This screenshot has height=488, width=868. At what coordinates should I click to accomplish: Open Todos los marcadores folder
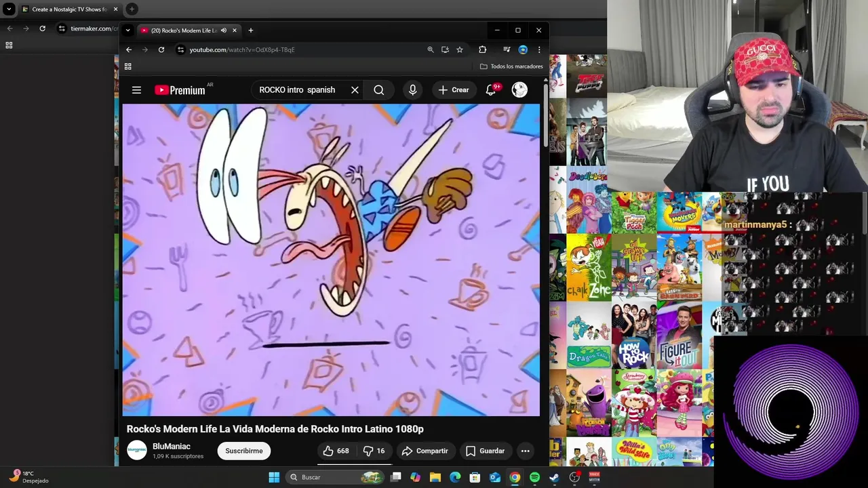511,66
